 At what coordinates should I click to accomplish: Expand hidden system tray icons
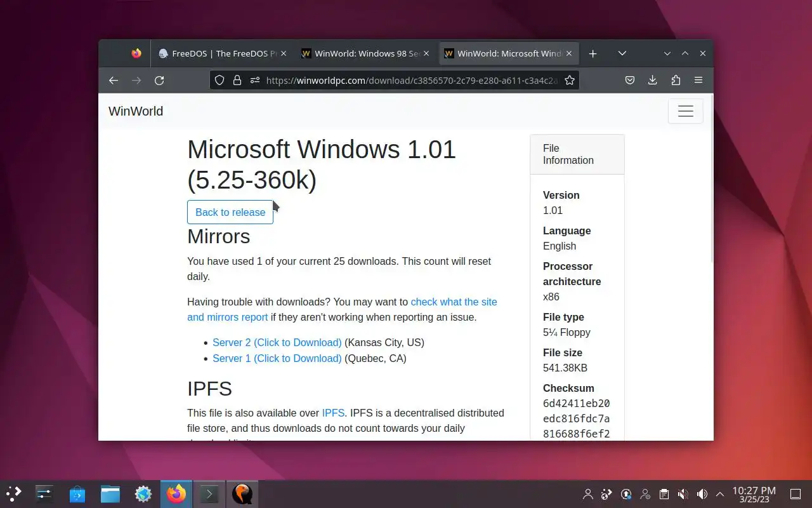point(719,493)
